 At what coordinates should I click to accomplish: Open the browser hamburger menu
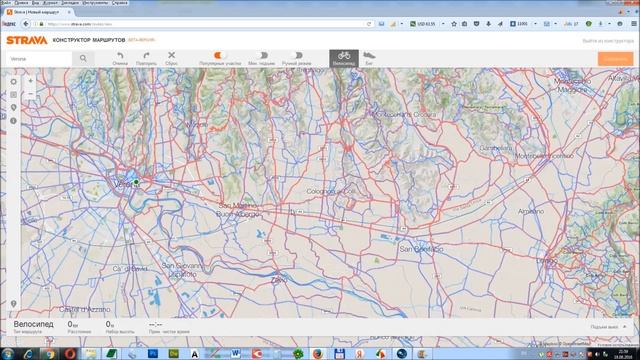point(633,24)
